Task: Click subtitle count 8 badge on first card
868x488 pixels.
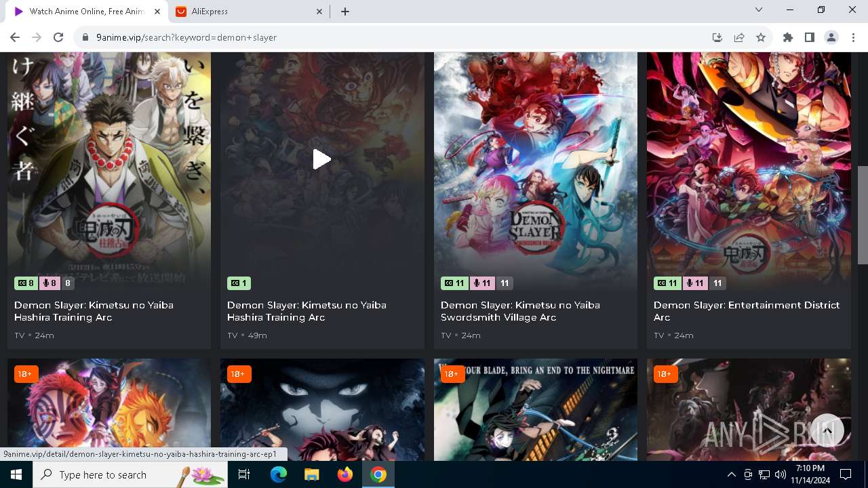Action: [26, 283]
